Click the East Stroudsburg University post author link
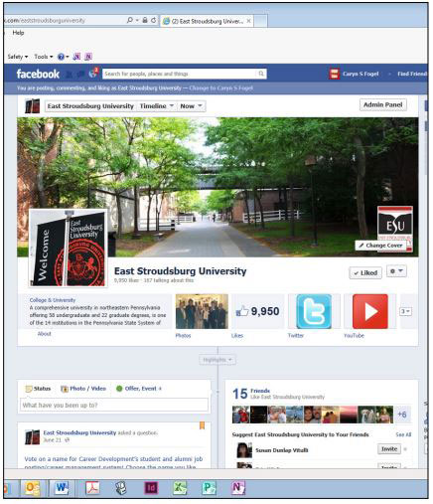 (79, 432)
